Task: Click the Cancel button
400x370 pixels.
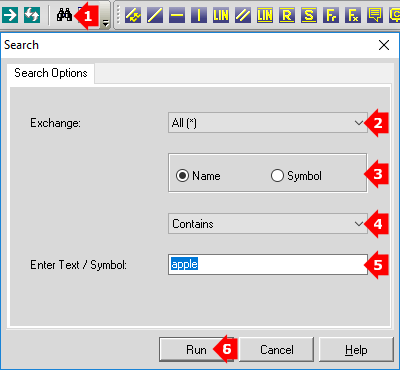Action: point(277,350)
